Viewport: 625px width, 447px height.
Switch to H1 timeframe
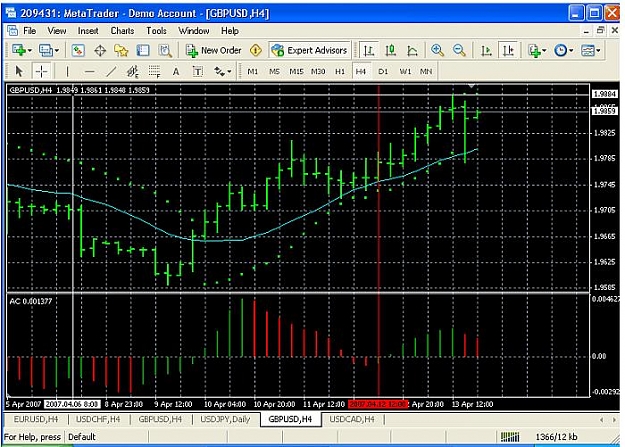click(x=340, y=71)
